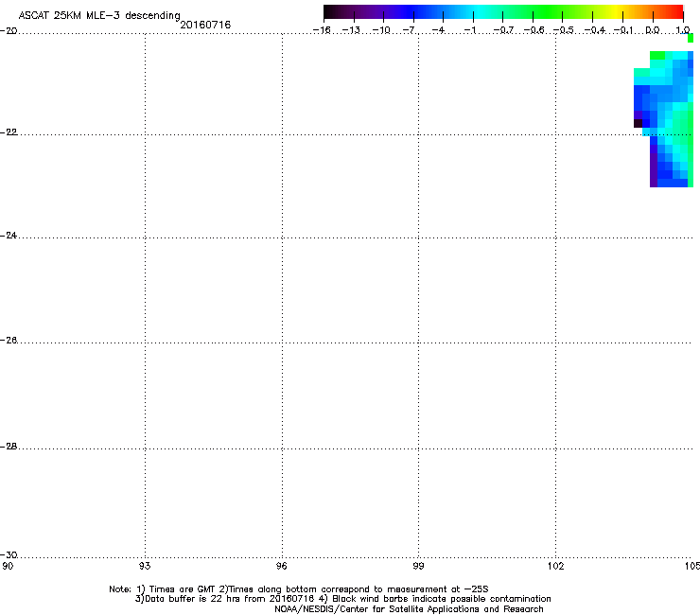
Task: Click the 105 longitude axis label
Action: (x=692, y=567)
